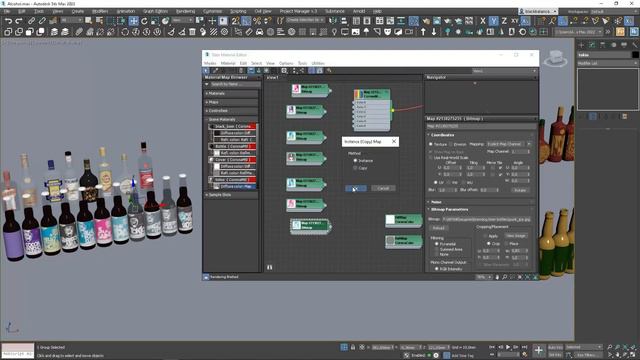Click the Z axis constraint icon

(x=504, y=21)
